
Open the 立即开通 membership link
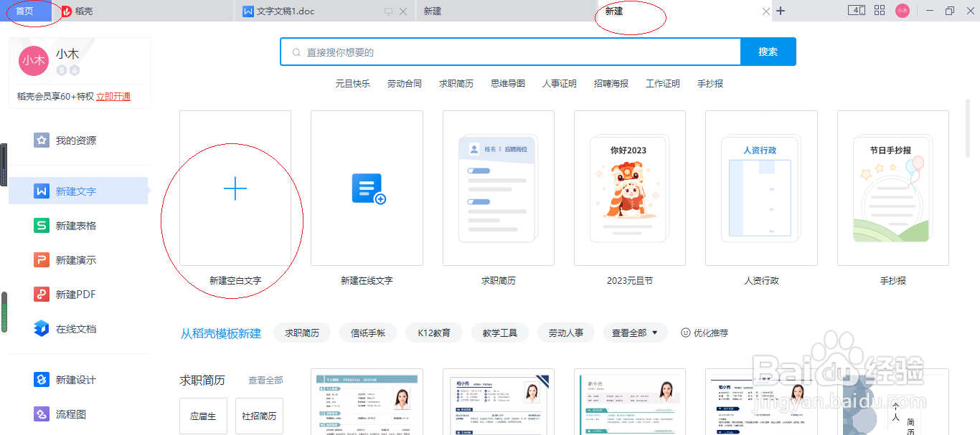tap(115, 96)
